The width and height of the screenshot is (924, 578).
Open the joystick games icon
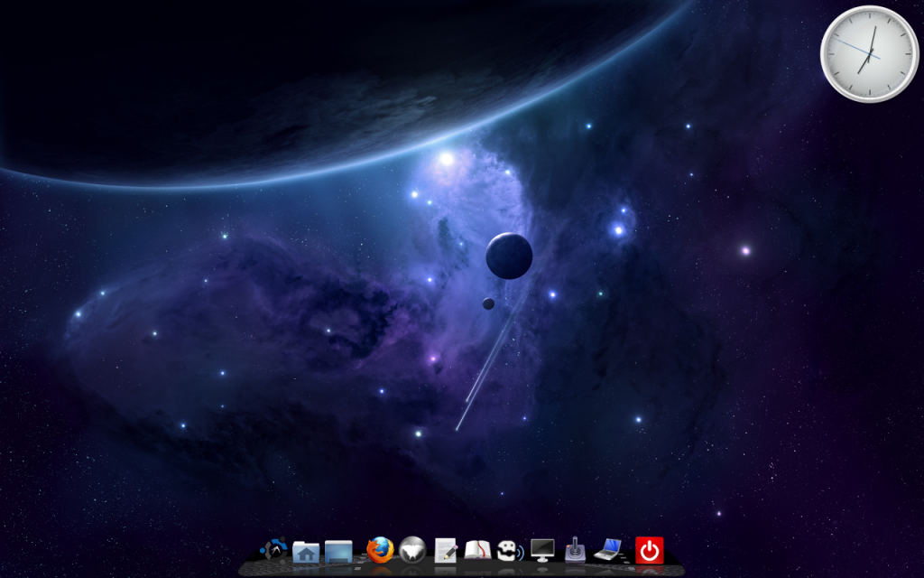click(x=575, y=549)
